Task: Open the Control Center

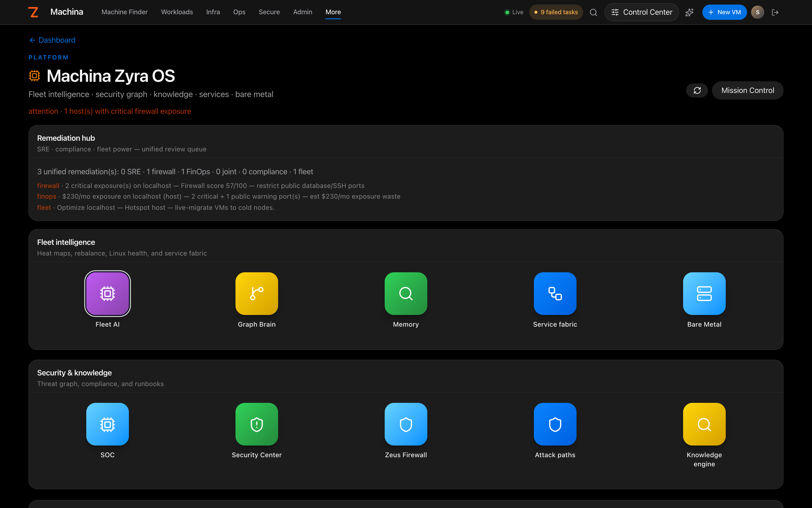Action: (641, 12)
